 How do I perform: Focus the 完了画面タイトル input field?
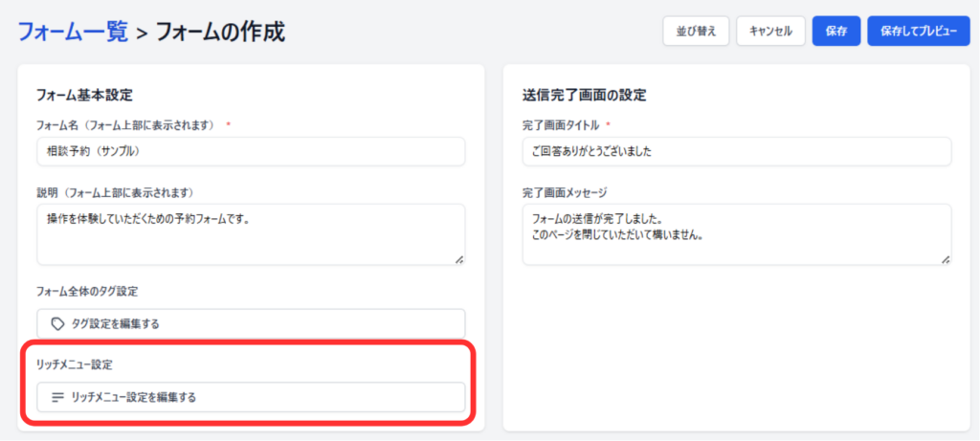(x=736, y=151)
